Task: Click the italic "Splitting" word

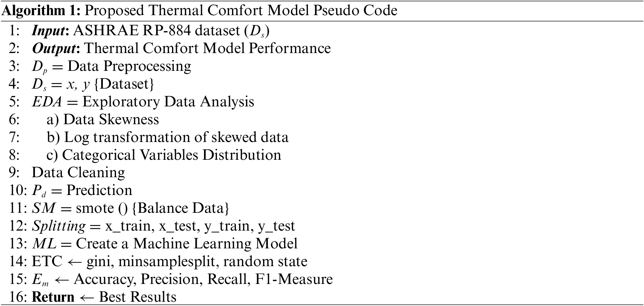Action: (59, 226)
